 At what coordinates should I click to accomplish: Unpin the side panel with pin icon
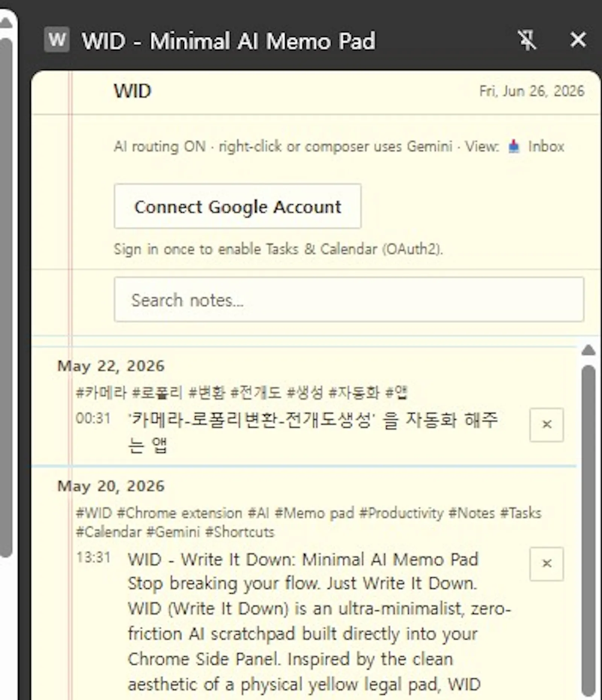click(x=527, y=40)
